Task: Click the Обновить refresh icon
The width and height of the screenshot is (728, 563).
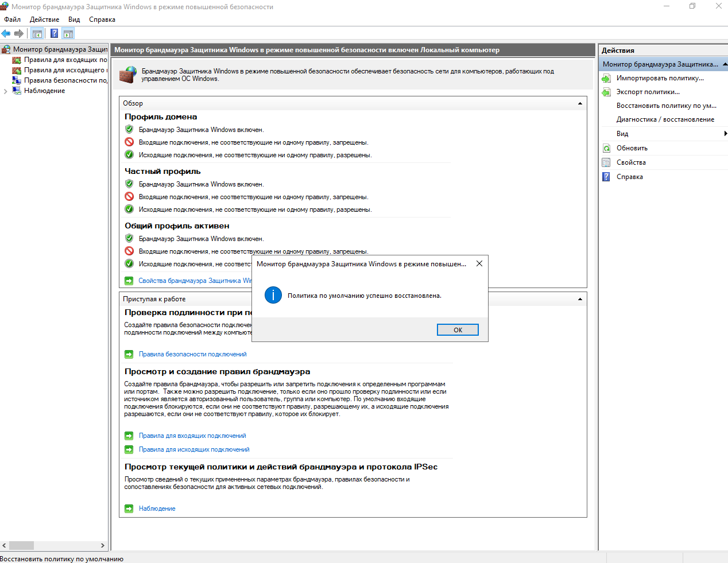Action: (606, 148)
